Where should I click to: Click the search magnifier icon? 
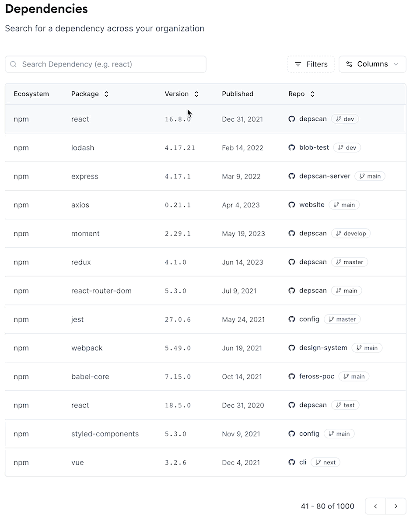point(14,64)
